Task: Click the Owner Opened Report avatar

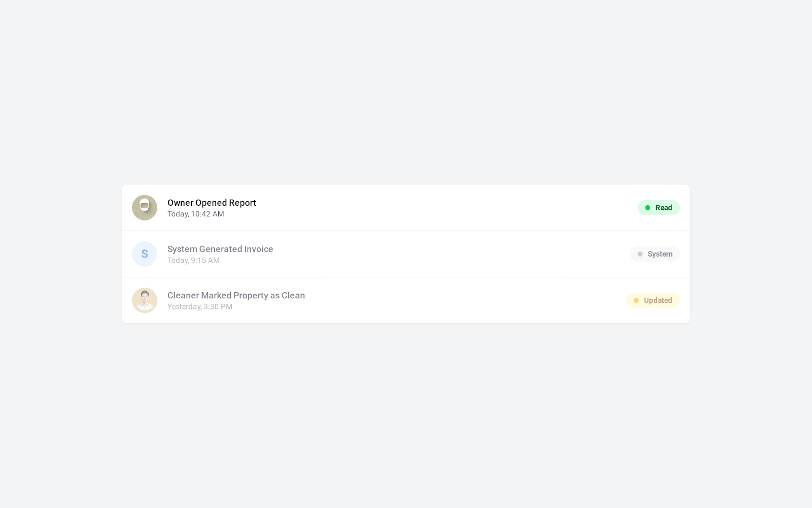Action: point(145,208)
